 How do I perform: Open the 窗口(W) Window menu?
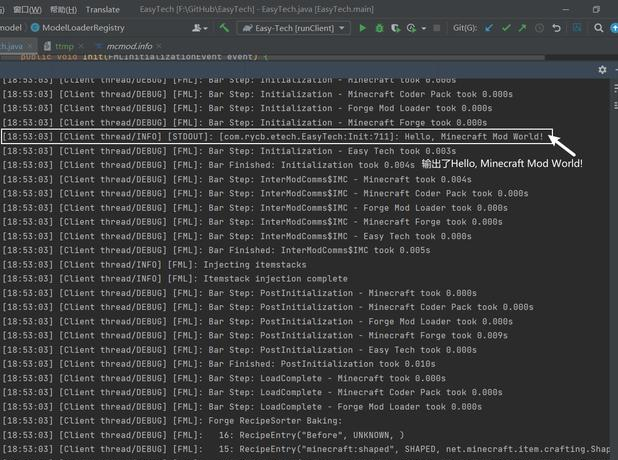[27, 9]
